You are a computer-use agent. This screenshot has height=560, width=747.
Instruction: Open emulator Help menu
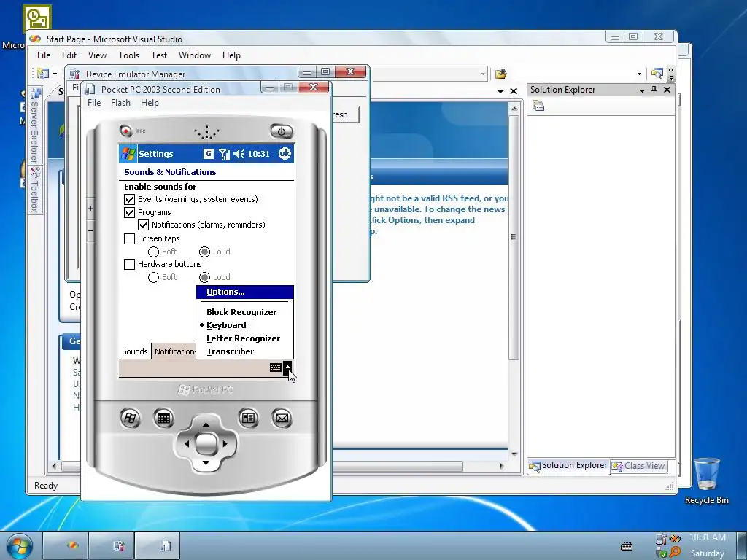150,103
